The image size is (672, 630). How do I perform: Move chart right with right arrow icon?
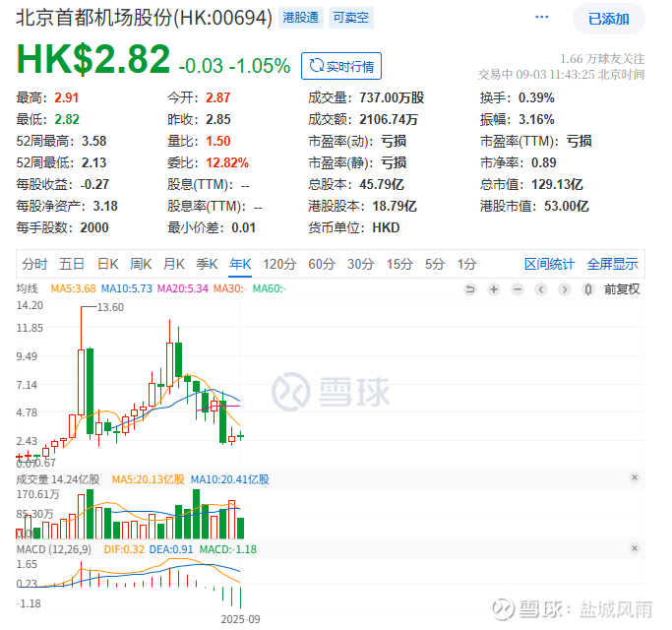pyautogui.click(x=565, y=289)
